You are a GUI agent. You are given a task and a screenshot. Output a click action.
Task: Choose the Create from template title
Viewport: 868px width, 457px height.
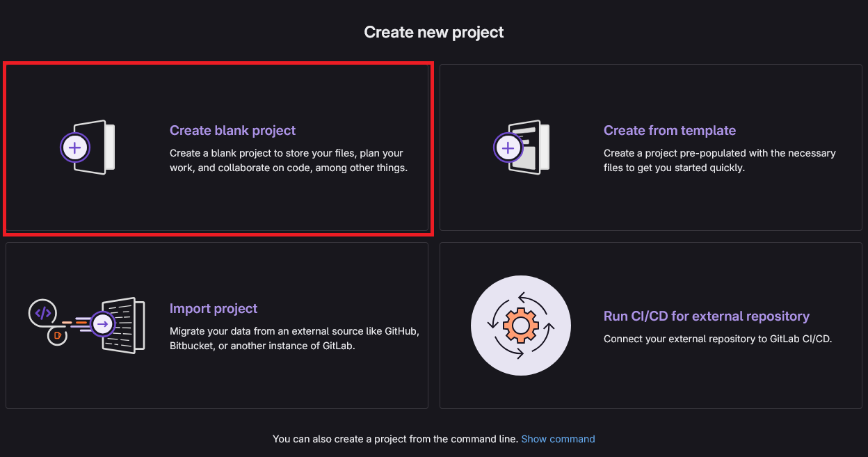(x=669, y=131)
